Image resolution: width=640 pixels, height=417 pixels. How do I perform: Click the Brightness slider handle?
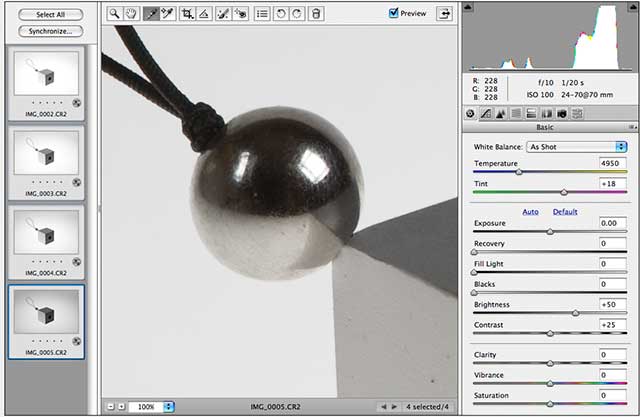tap(576, 313)
